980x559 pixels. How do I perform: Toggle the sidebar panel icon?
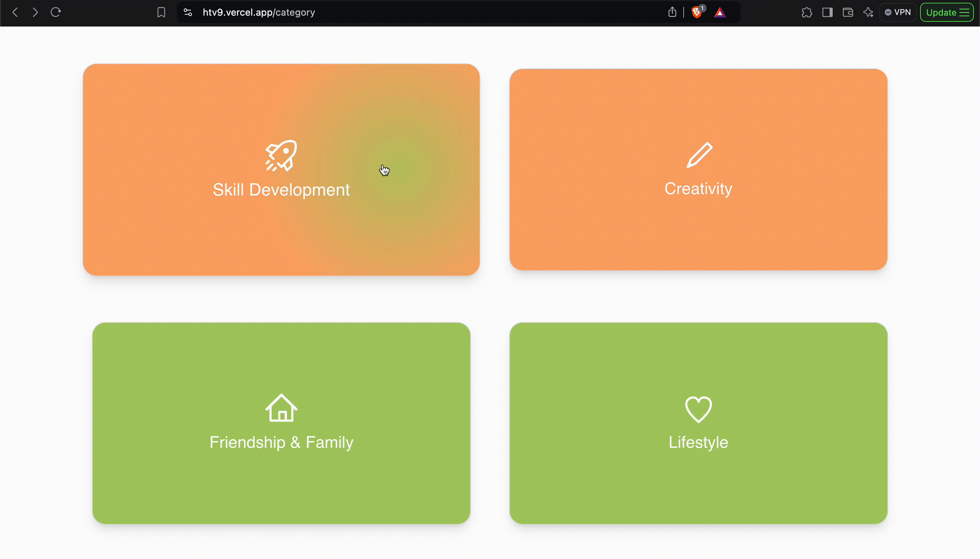(827, 12)
